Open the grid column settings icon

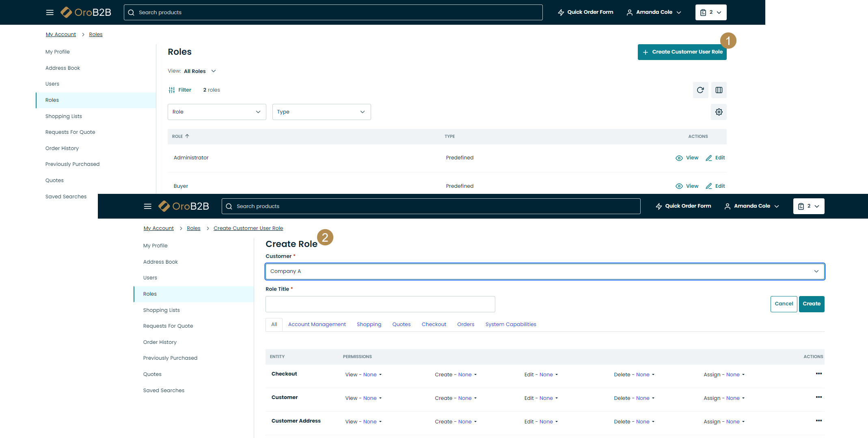719,90
